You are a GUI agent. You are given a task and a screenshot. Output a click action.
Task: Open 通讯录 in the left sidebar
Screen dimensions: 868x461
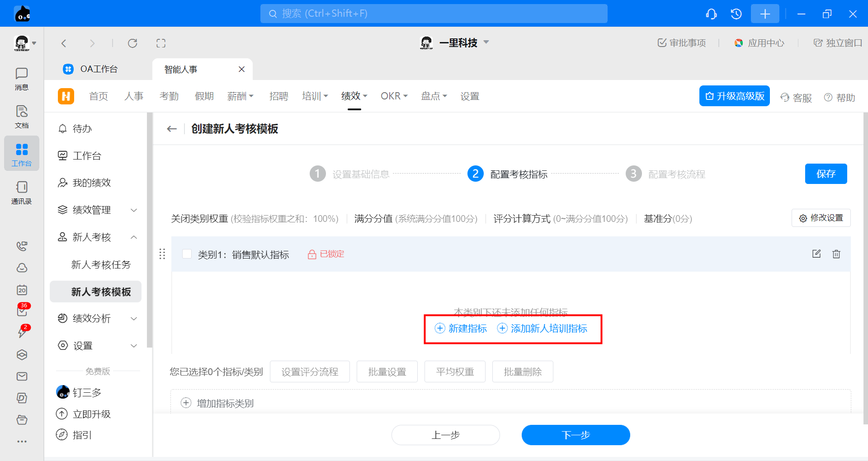[x=22, y=192]
